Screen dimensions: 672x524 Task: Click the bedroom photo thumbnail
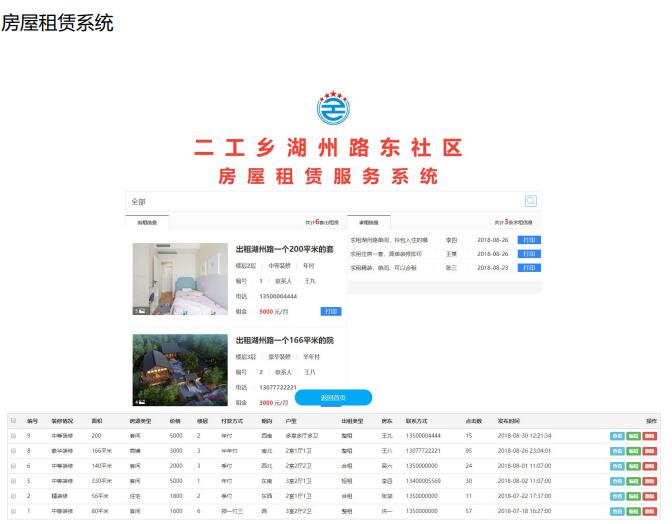click(x=180, y=279)
